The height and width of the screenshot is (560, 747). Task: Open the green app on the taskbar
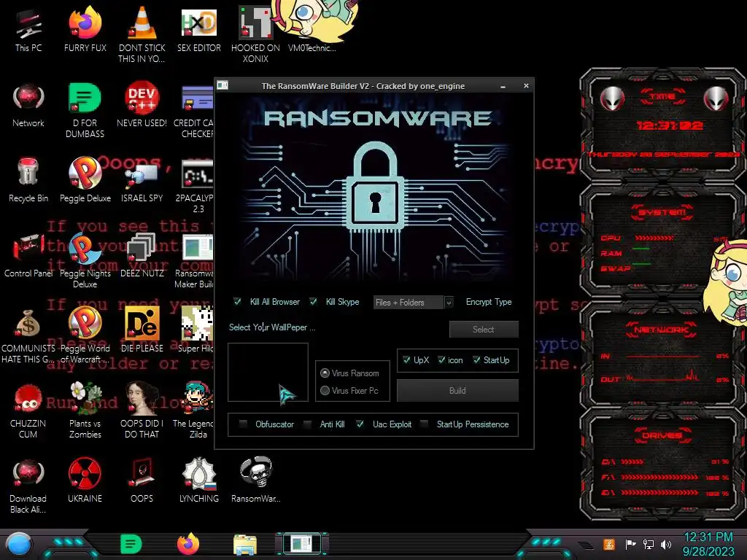[x=131, y=544]
